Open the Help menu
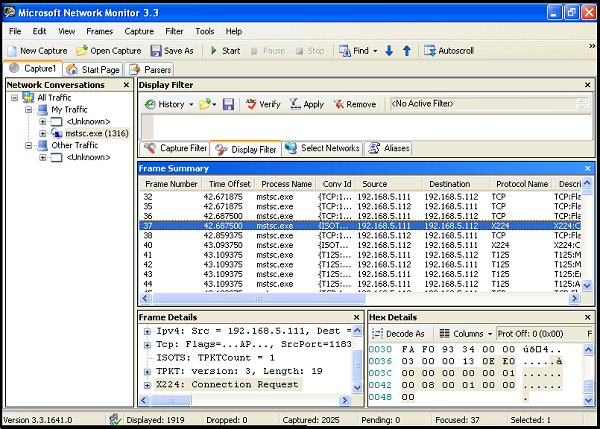 233,31
